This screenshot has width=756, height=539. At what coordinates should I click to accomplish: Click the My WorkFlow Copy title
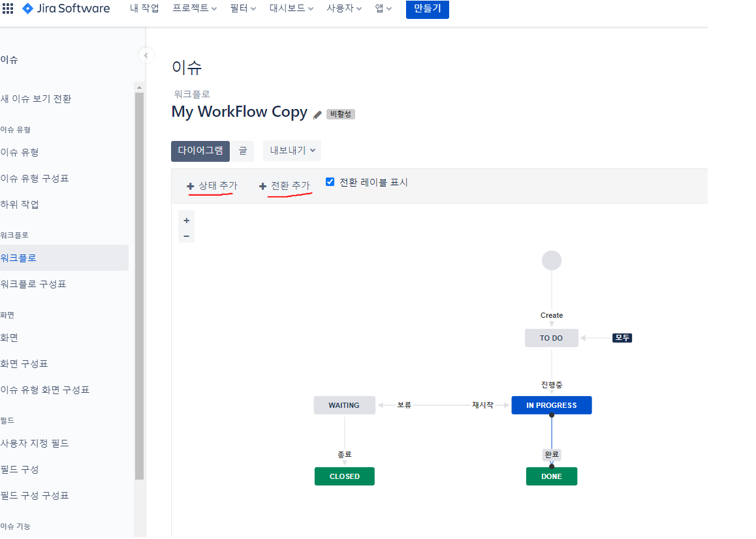240,112
